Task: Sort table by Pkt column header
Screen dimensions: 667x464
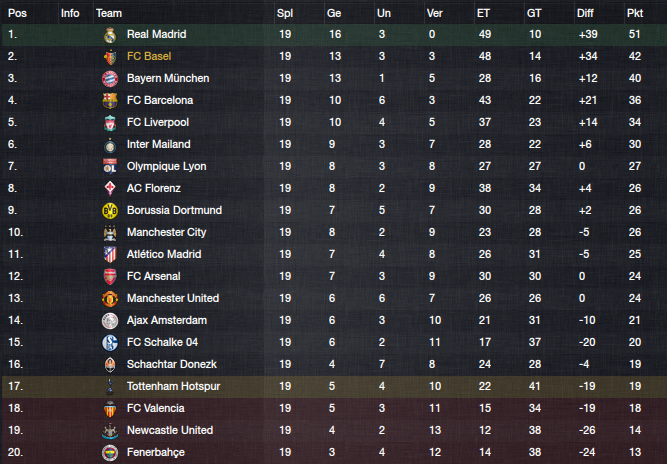Action: point(635,13)
